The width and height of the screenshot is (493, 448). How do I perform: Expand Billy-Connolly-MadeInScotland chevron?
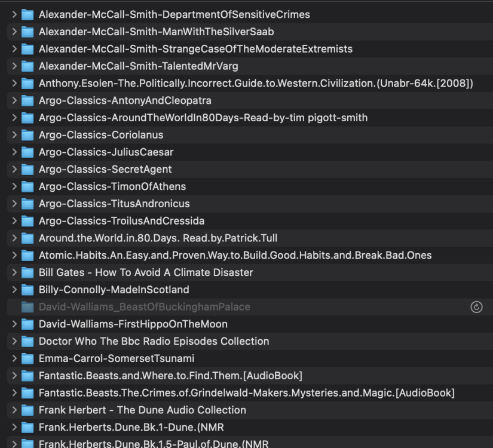tap(14, 289)
